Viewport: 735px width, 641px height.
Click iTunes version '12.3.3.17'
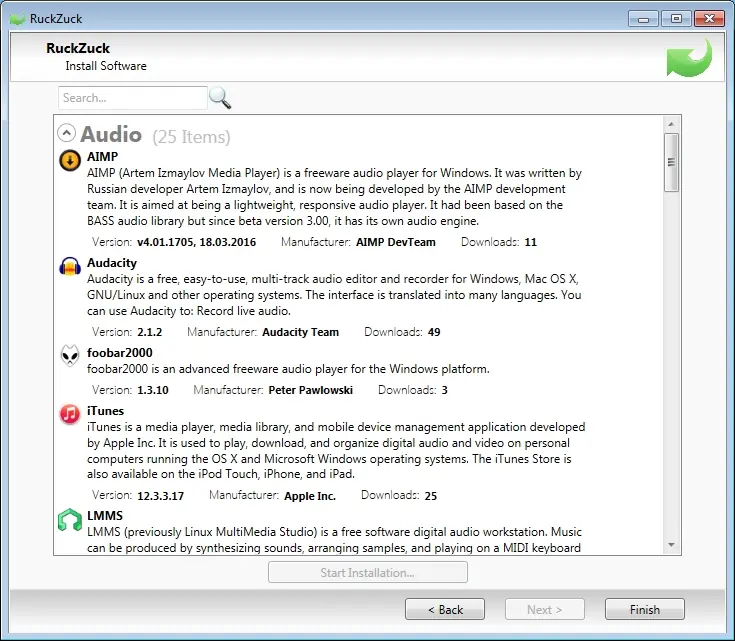tap(160, 496)
